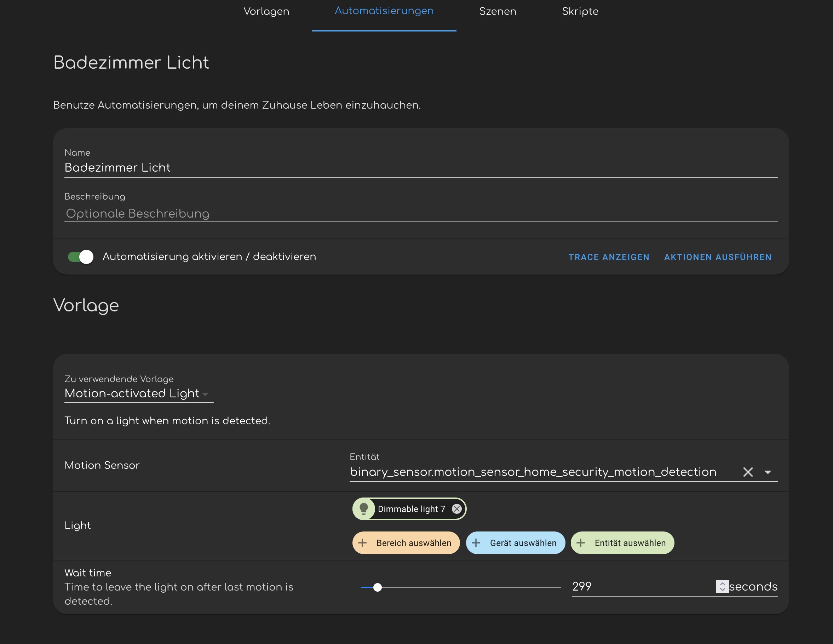Remove Dimmable light 7 chip via X icon
This screenshot has height=644, width=833.
point(456,508)
